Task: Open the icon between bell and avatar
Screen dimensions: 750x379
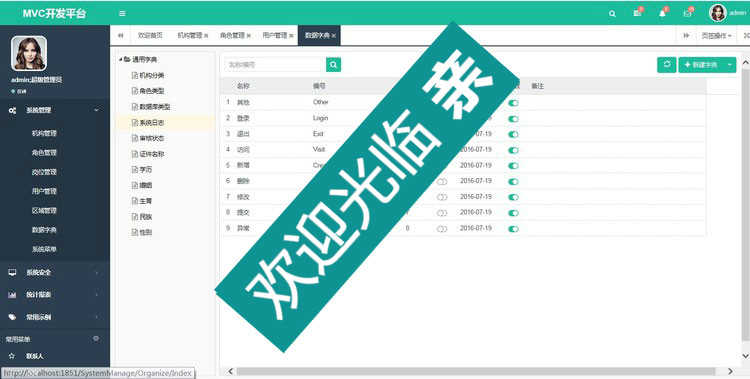Action: 688,12
